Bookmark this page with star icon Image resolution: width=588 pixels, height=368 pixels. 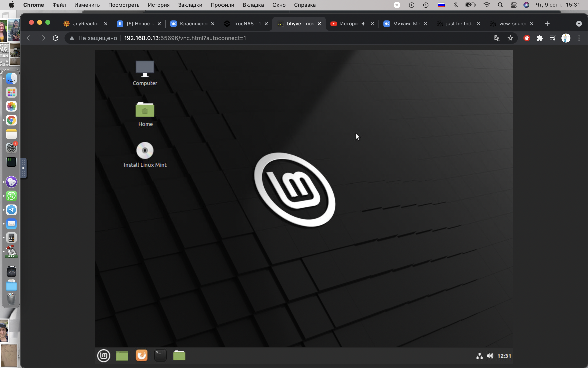[x=510, y=38]
